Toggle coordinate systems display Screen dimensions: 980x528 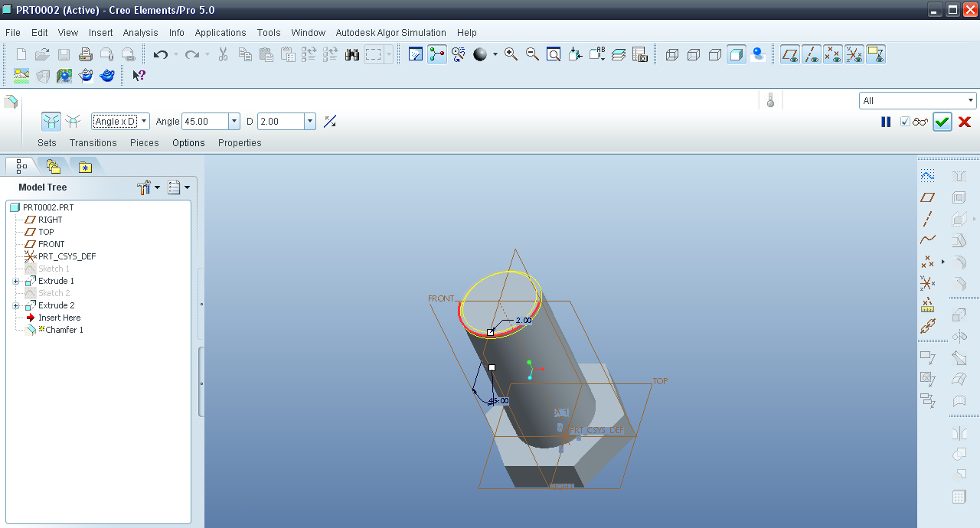[854, 54]
